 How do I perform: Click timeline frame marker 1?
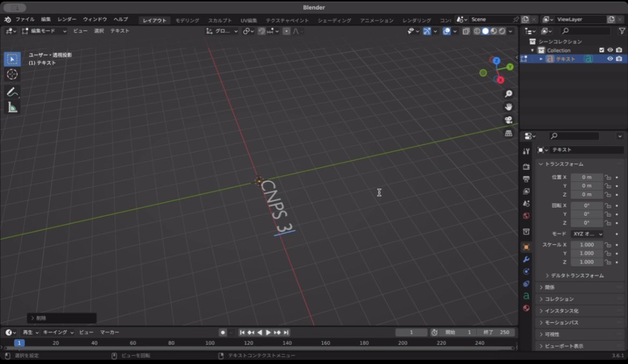tap(19, 343)
